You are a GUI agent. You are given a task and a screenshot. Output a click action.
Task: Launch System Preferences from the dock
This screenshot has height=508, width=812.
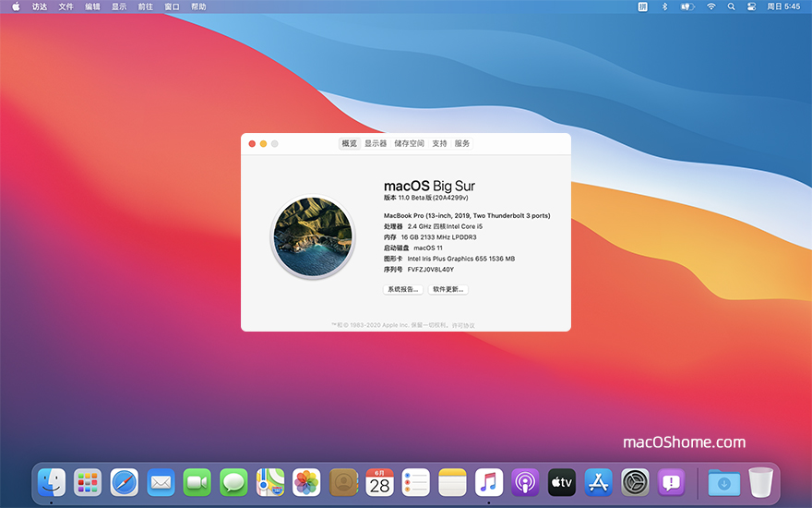click(x=635, y=482)
